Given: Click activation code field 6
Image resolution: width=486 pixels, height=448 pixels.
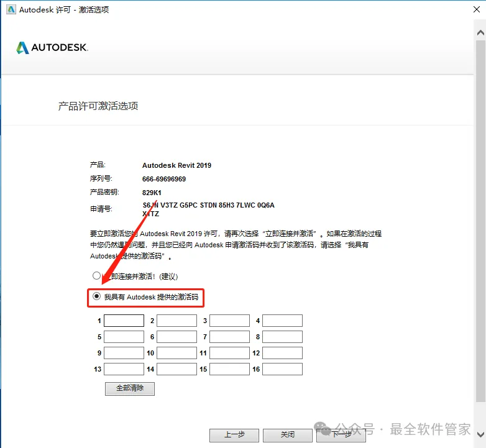Looking at the screenshot, I should (177, 337).
